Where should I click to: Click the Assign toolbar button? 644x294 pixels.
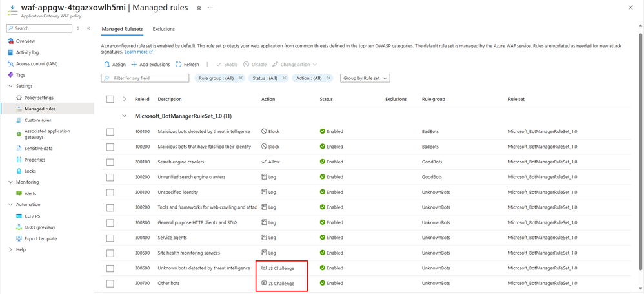tap(115, 65)
